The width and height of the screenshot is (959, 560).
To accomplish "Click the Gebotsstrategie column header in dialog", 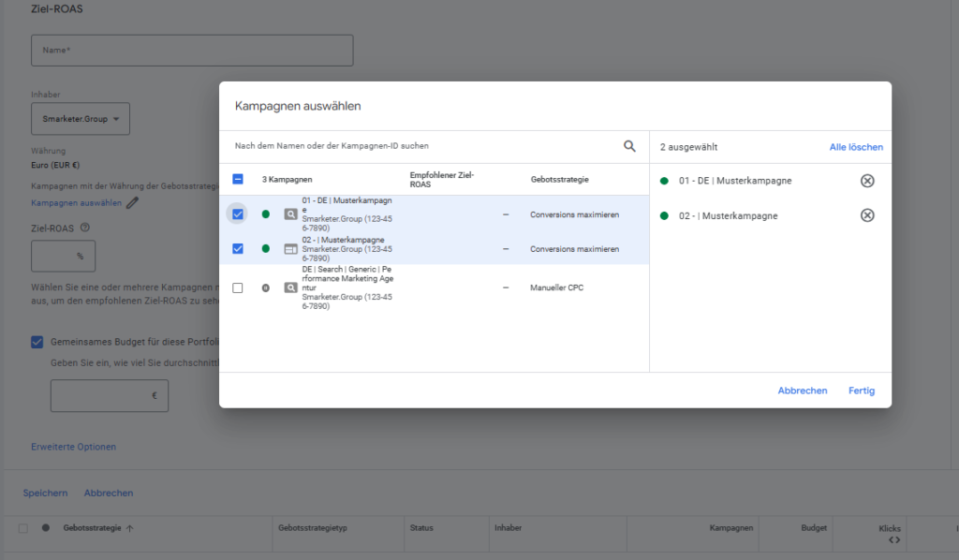I will [559, 179].
